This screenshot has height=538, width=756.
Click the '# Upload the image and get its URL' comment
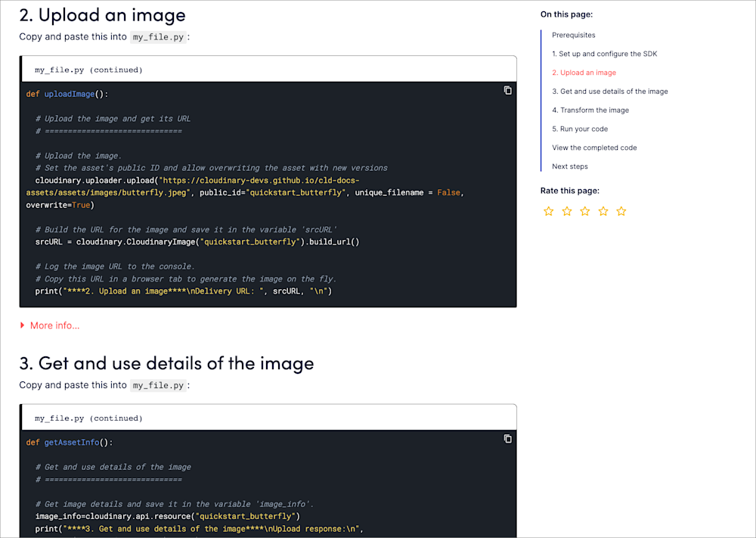pyautogui.click(x=113, y=119)
